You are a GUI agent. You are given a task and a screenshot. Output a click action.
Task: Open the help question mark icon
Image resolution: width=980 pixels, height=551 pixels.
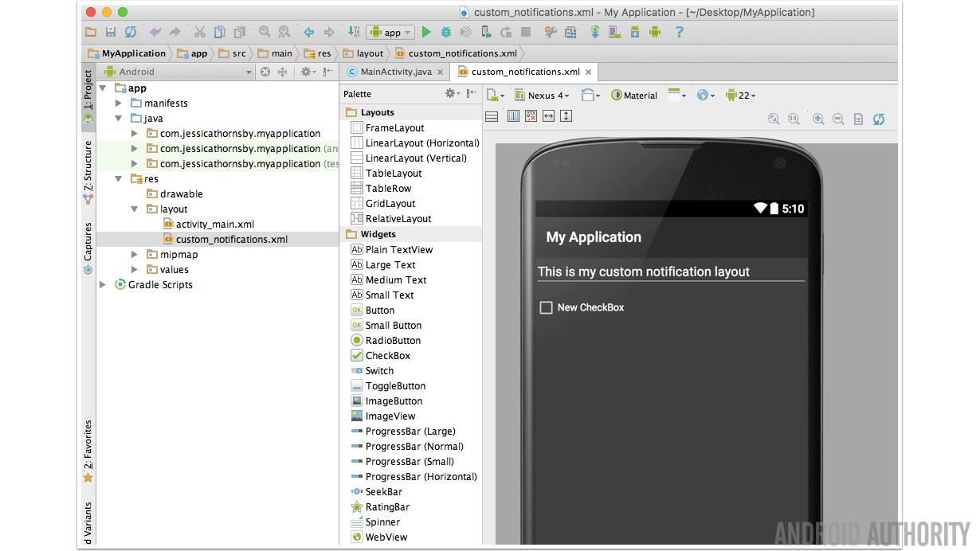[679, 33]
